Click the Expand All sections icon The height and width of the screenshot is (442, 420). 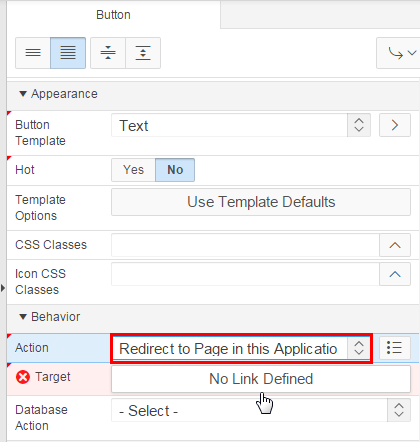tap(143, 53)
